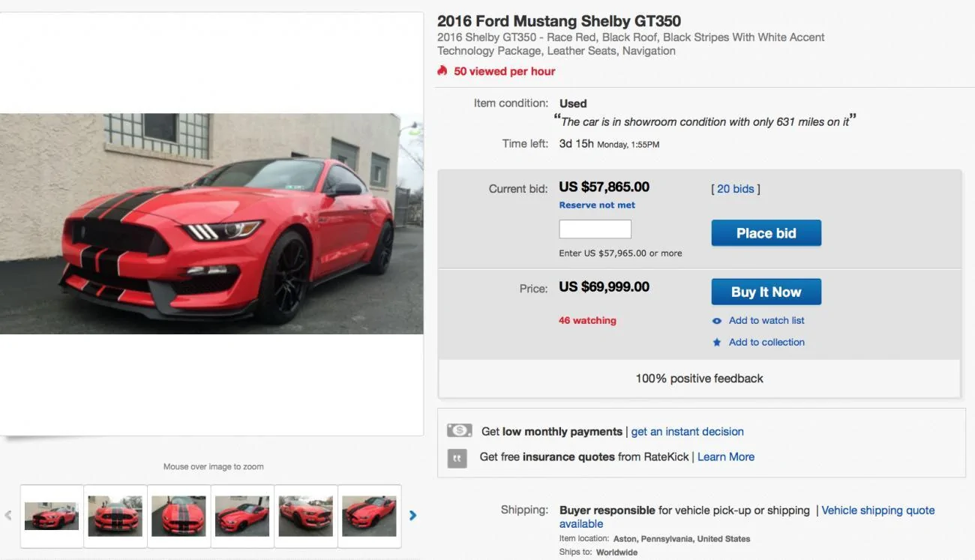Click the eye icon for watch list
This screenshot has width=975, height=560.
pyautogui.click(x=717, y=321)
